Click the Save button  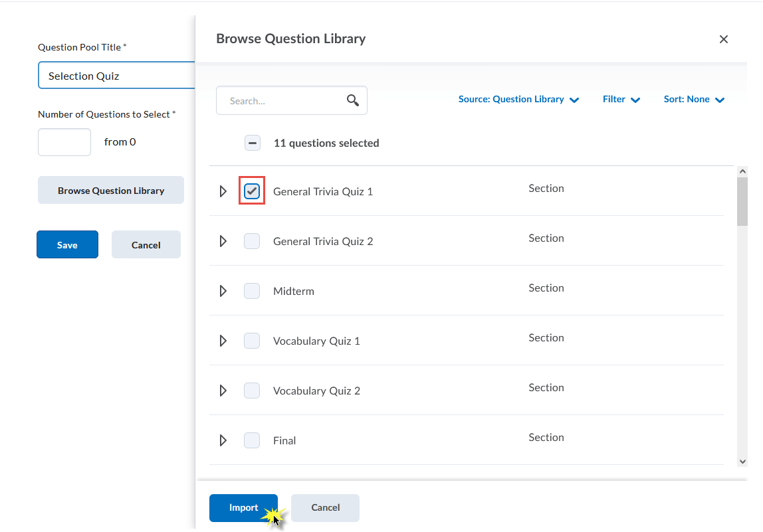(67, 244)
